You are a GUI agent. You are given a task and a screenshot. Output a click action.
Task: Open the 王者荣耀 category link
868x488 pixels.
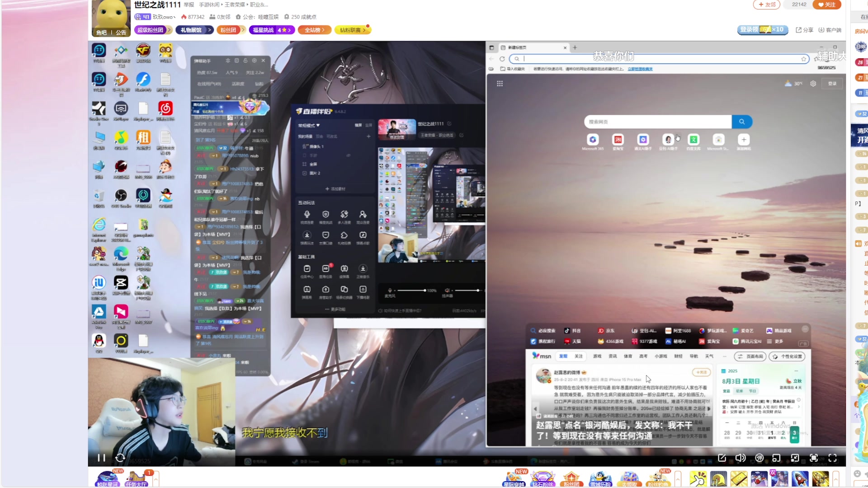pyautogui.click(x=235, y=5)
